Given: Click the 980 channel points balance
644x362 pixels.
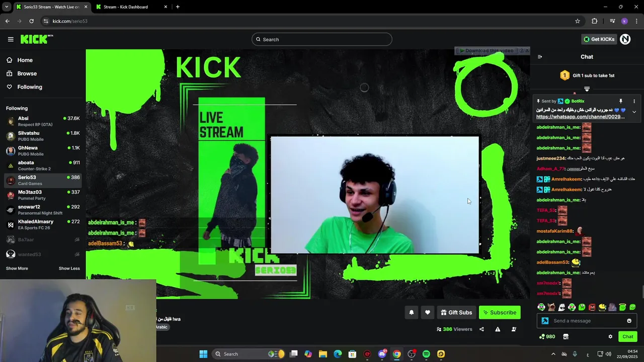Looking at the screenshot, I should tap(547, 336).
